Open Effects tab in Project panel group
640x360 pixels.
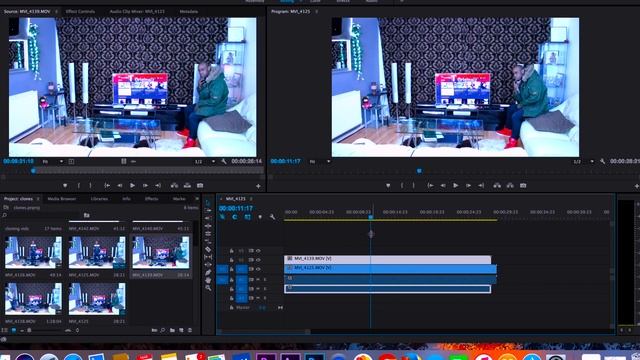pyautogui.click(x=151, y=199)
